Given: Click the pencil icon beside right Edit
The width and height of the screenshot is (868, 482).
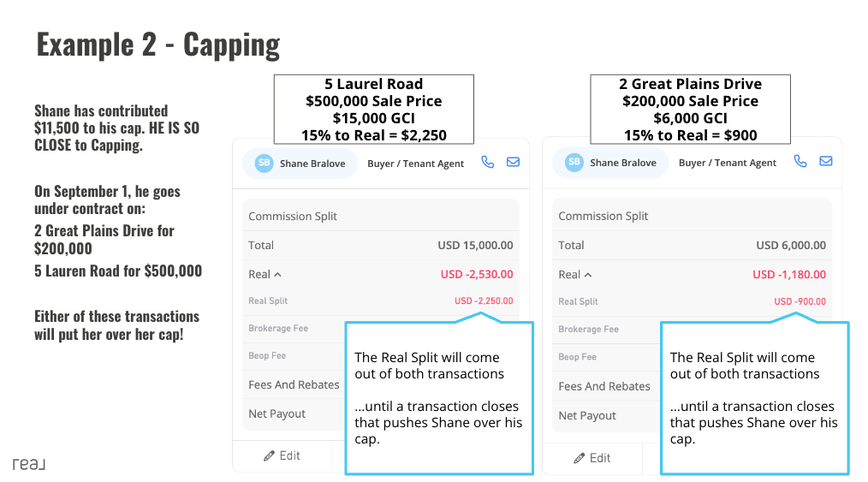Looking at the screenshot, I should pos(579,458).
